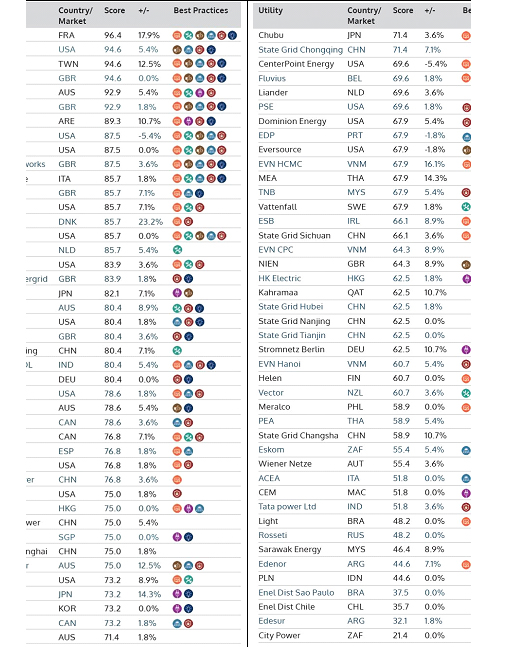The image size is (512, 647).
Task: Click the purple icon in HK Electric row
Action: (x=466, y=279)
